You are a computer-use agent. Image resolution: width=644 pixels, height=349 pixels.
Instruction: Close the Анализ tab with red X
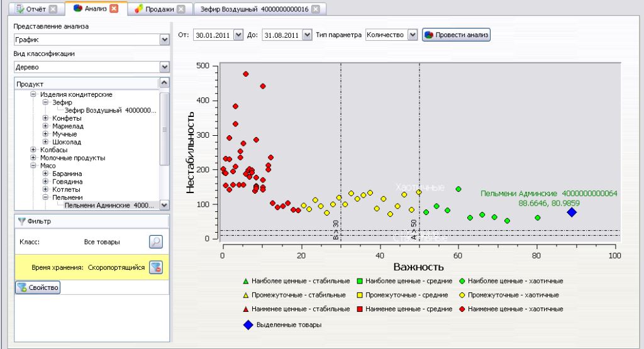(x=114, y=8)
